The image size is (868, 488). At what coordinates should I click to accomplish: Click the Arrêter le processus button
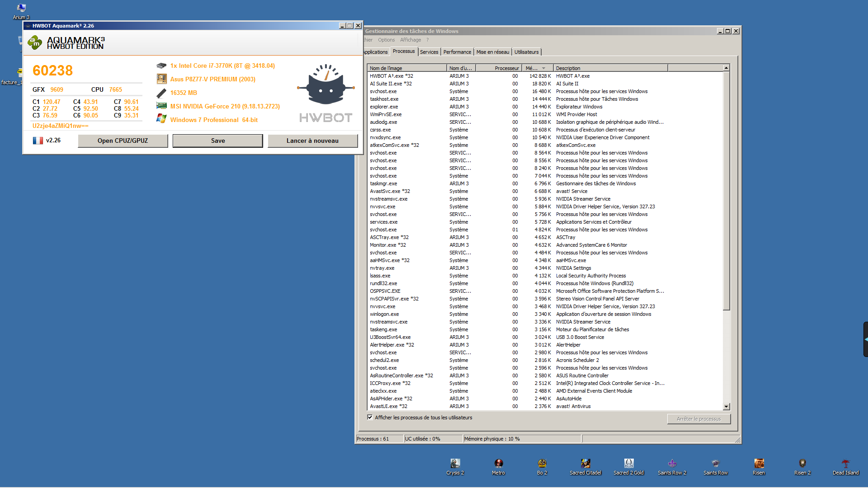coord(698,419)
